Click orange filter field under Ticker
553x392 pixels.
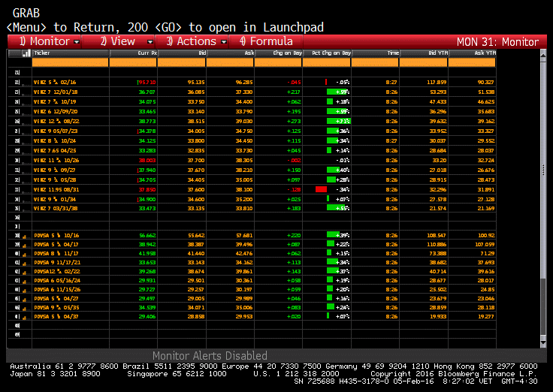point(70,62)
